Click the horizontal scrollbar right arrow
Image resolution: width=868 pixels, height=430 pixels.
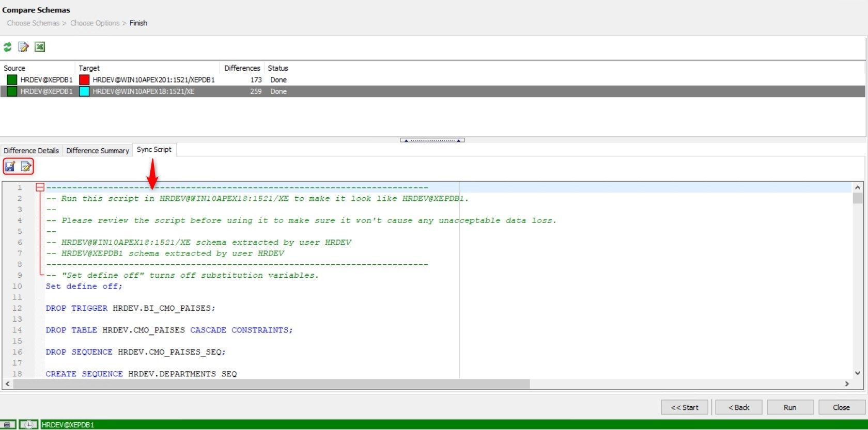click(x=847, y=384)
